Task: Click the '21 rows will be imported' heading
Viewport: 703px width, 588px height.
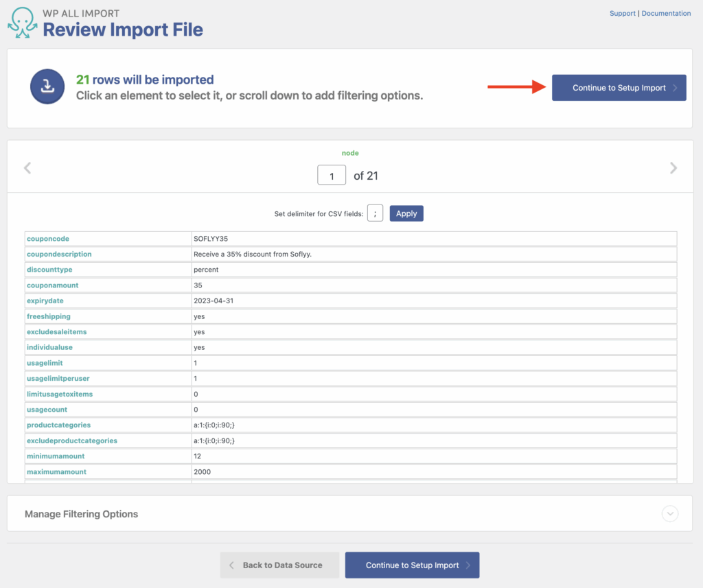Action: pos(145,80)
